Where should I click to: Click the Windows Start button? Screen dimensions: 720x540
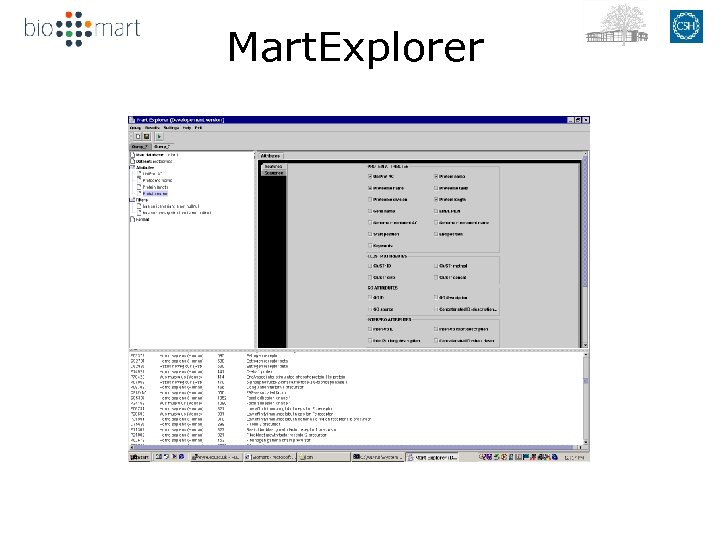(x=140, y=457)
